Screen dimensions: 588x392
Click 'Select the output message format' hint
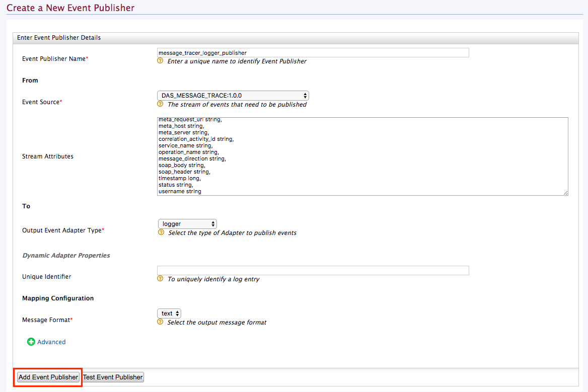click(217, 322)
